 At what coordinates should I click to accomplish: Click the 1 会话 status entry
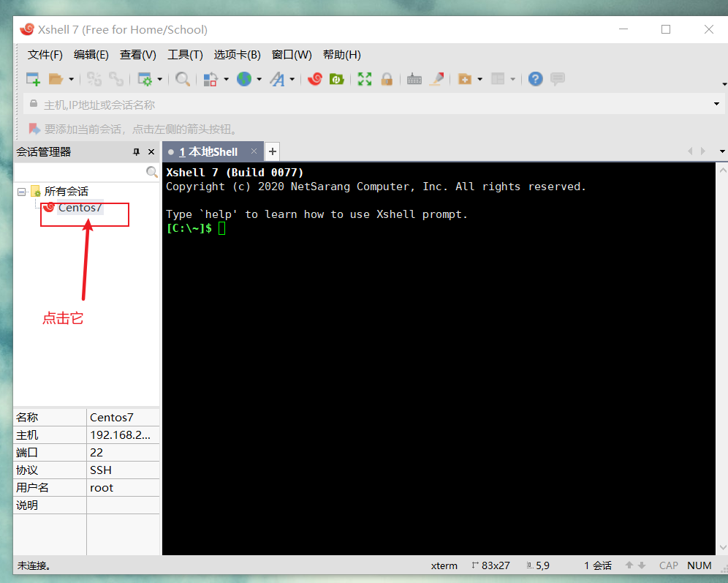pos(598,566)
